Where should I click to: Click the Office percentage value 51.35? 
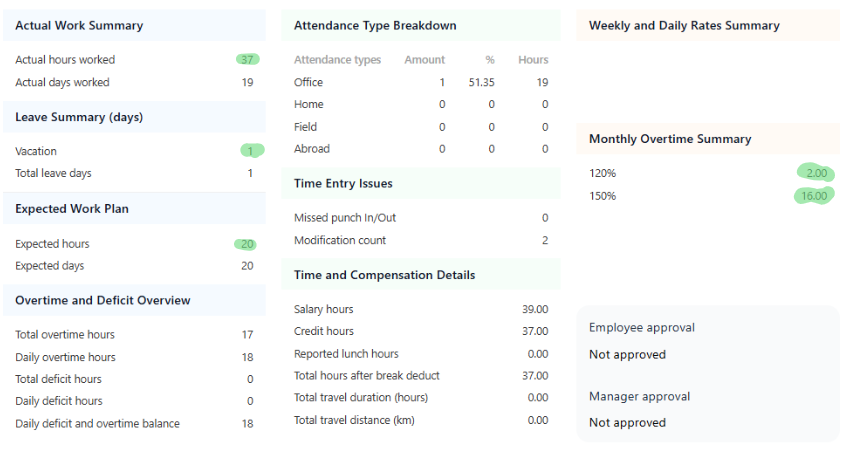click(481, 82)
